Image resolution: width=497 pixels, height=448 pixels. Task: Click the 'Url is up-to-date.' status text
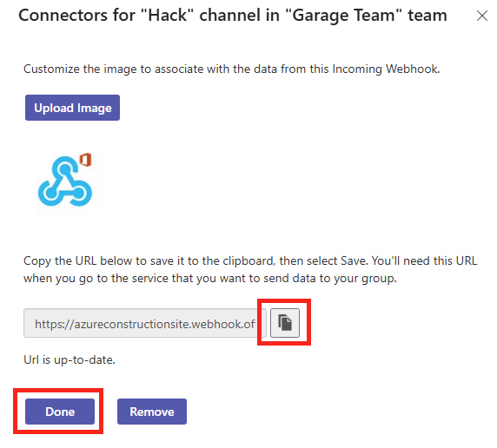pyautogui.click(x=70, y=360)
